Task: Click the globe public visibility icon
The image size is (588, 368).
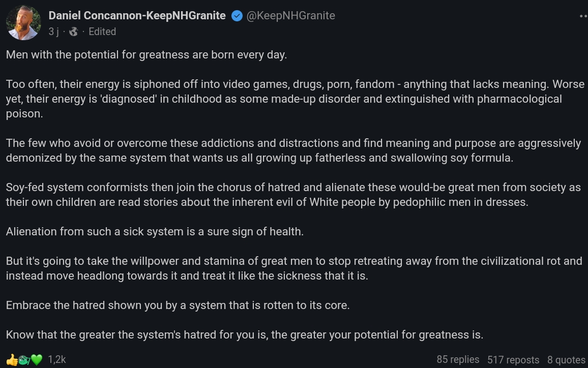Action: (74, 32)
